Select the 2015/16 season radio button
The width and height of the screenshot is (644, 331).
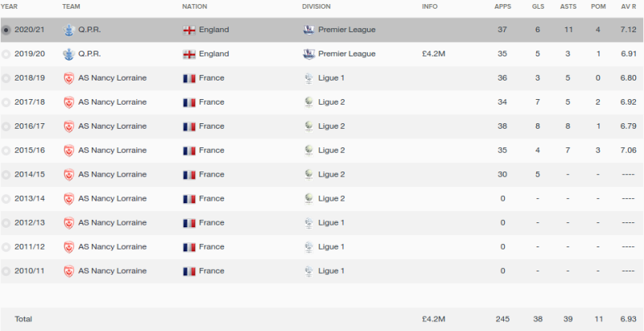tap(6, 151)
